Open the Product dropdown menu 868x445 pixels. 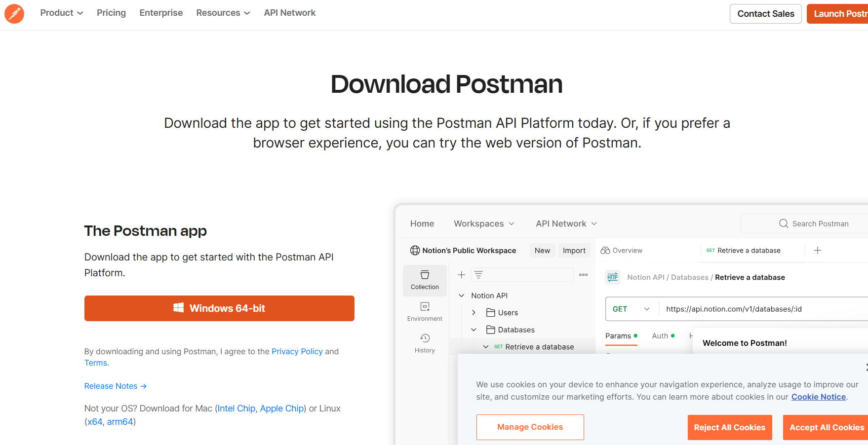(62, 13)
